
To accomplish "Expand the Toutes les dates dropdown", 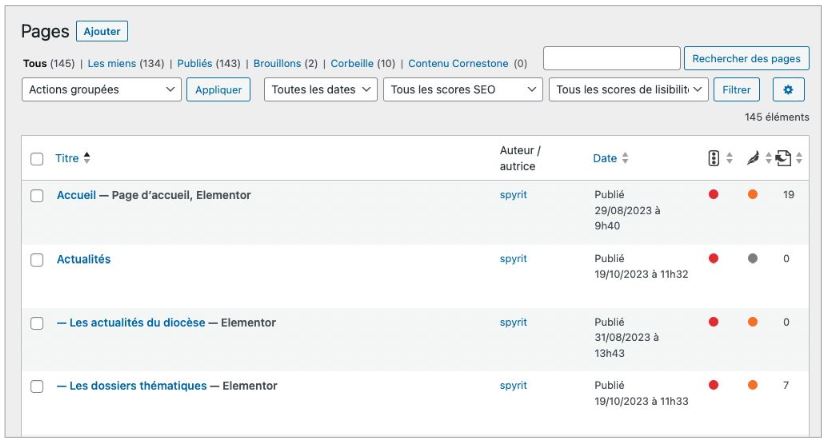I will tap(321, 90).
